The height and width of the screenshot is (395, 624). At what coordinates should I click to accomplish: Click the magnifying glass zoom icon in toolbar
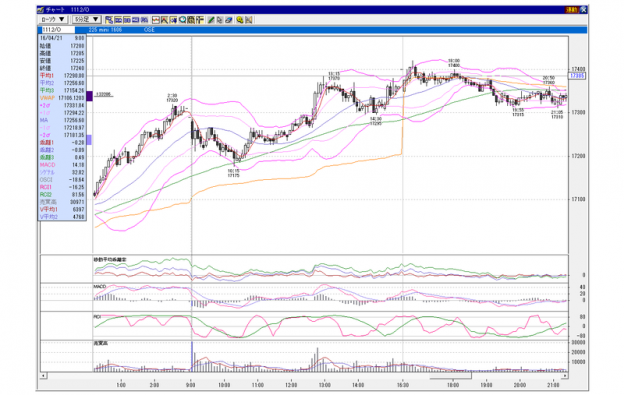pyautogui.click(x=183, y=19)
